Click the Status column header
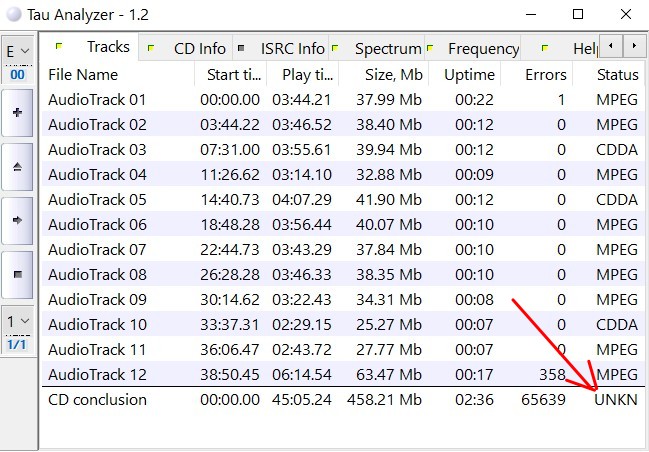649x452 pixels. [x=617, y=75]
